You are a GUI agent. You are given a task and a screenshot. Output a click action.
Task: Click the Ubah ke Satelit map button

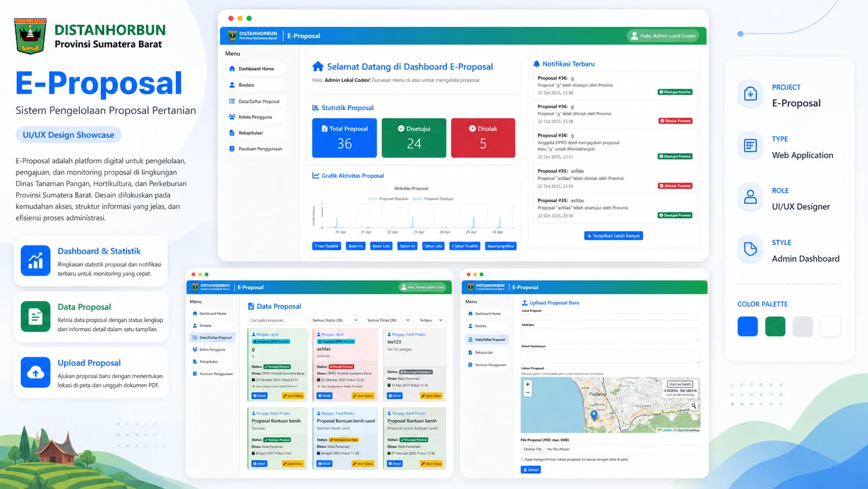tap(680, 384)
